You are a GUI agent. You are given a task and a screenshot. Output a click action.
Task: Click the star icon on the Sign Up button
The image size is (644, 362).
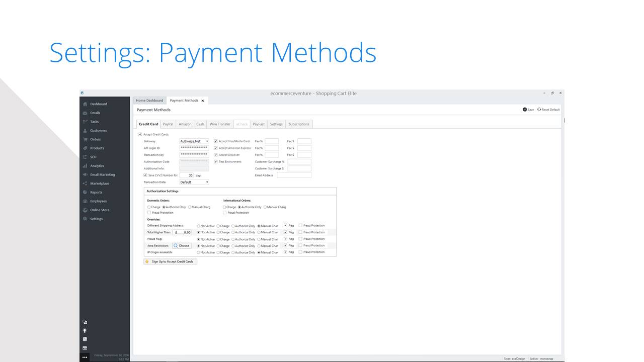click(147, 261)
